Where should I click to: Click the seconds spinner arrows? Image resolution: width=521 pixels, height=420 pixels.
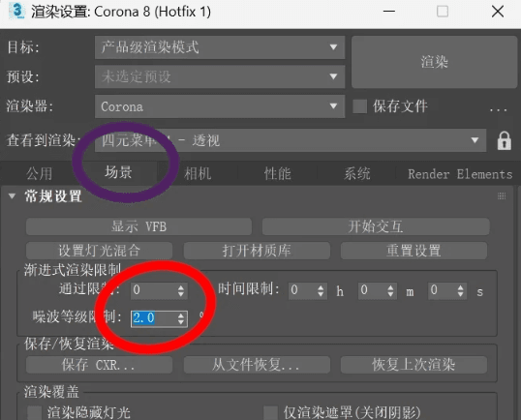[x=460, y=290]
